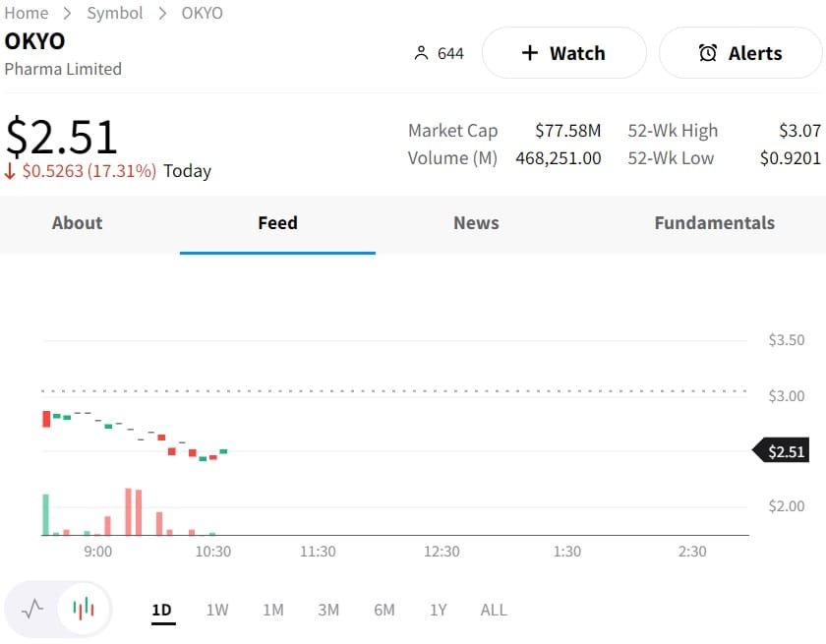
Task: Switch to the Feed tab
Action: coord(277,223)
